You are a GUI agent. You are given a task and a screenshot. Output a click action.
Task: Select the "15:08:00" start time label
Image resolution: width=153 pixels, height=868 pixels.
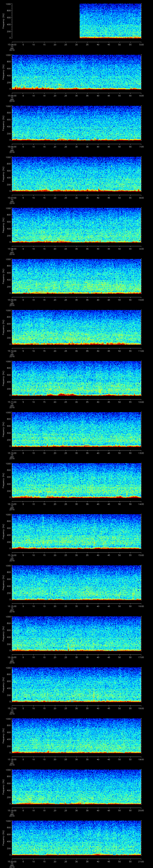pyautogui.click(x=12, y=249)
